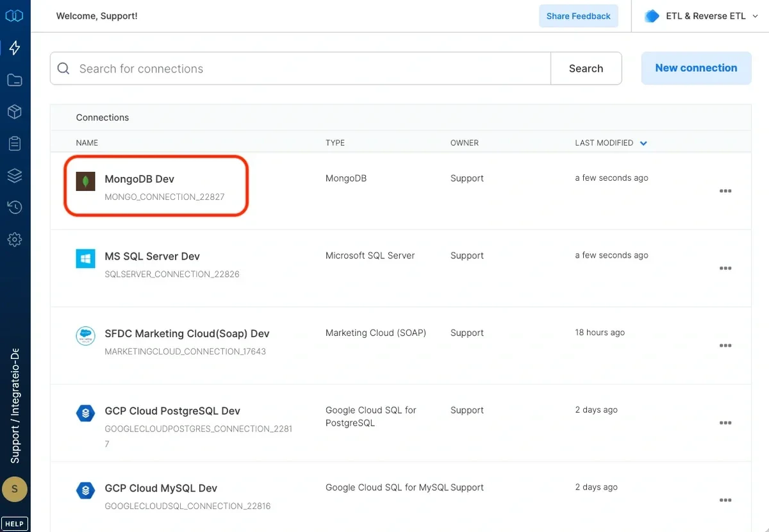Select the stacked layers icon in sidebar
769x532 pixels.
pyautogui.click(x=15, y=175)
